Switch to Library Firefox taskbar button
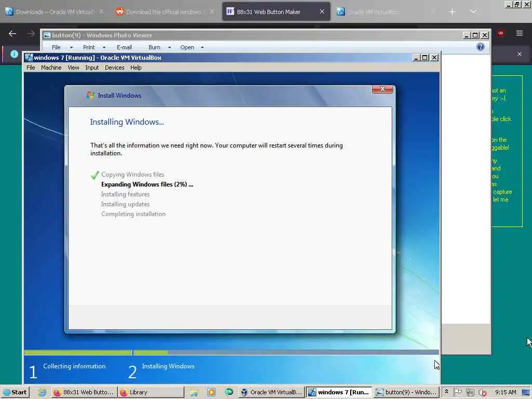This screenshot has width=532, height=399. click(x=151, y=392)
